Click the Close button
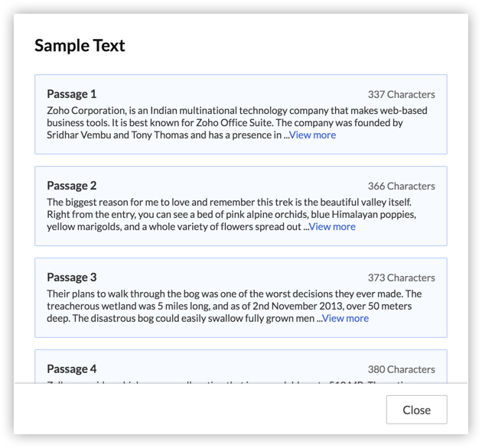Viewport: 482px width, 448px height. pyautogui.click(x=416, y=410)
